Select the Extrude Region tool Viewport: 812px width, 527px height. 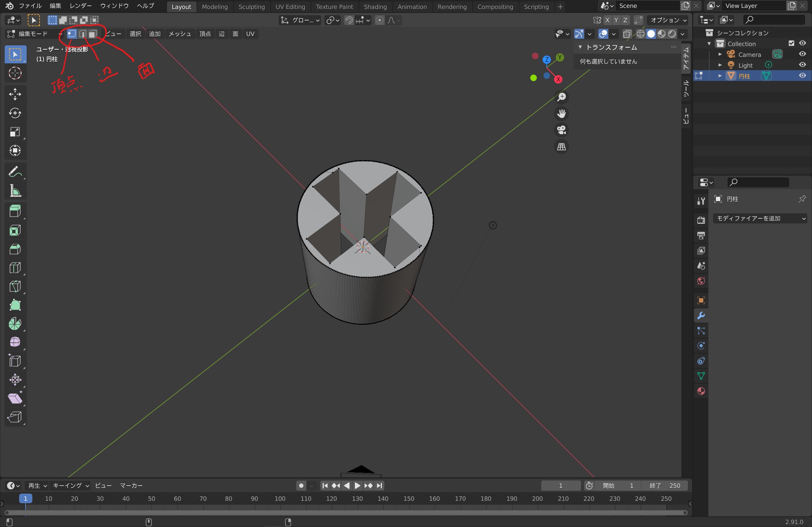[15, 211]
